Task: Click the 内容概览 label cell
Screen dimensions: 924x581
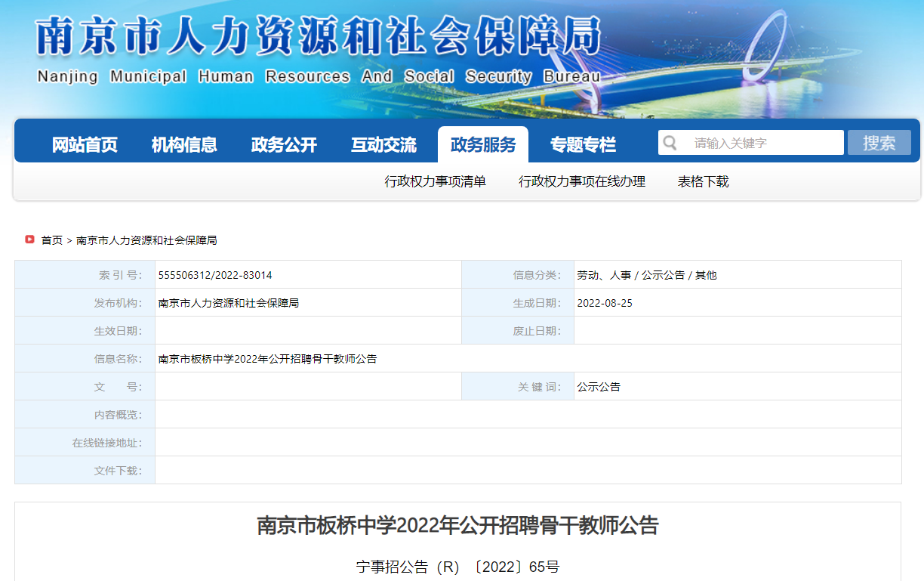Action: coord(85,415)
